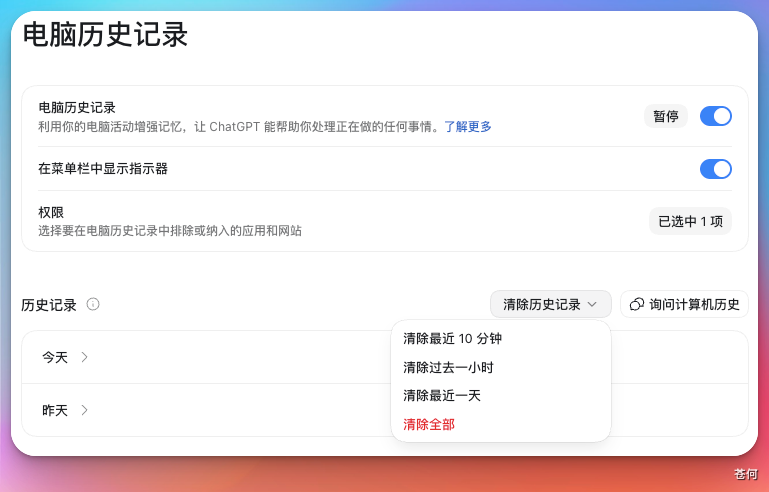769x492 pixels.
Task: Open the 了解更多 link
Action: [468, 127]
